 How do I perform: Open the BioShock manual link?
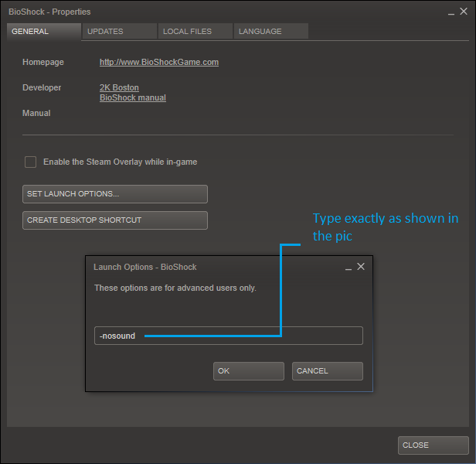click(133, 97)
